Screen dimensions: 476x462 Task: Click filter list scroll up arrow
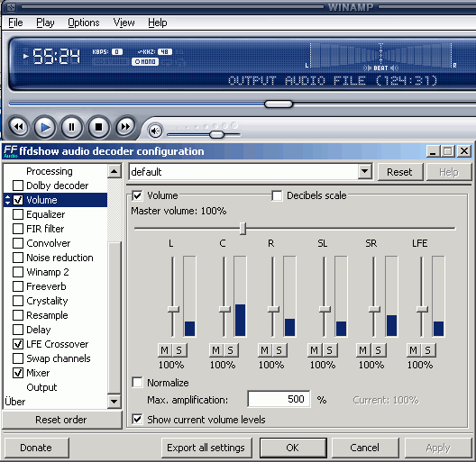(x=114, y=171)
